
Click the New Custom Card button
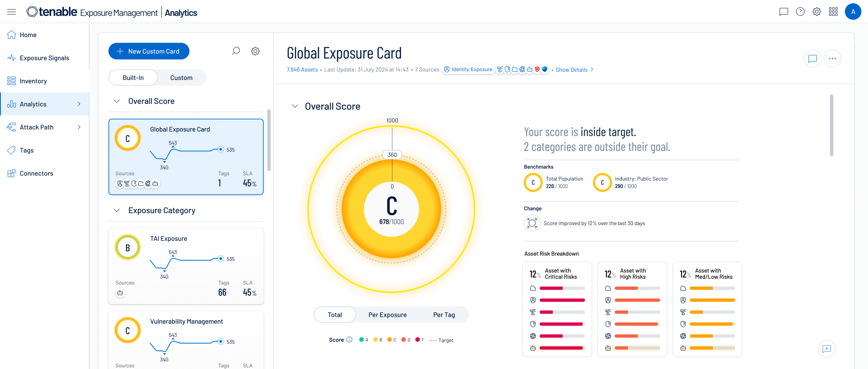149,51
